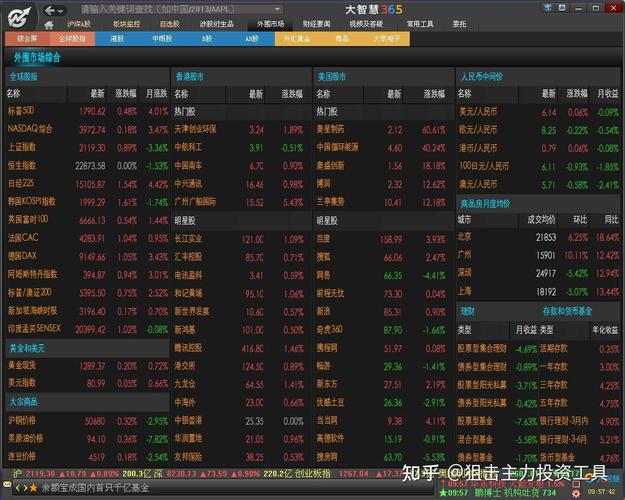Open the 外汇黄金 sub-tab
The height and width of the screenshot is (500, 625).
pos(298,38)
